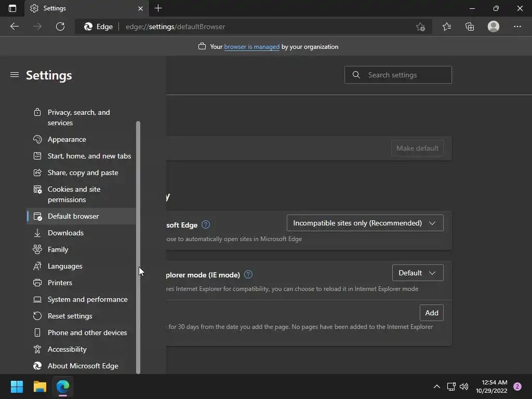Open a new tab

pos(158,8)
